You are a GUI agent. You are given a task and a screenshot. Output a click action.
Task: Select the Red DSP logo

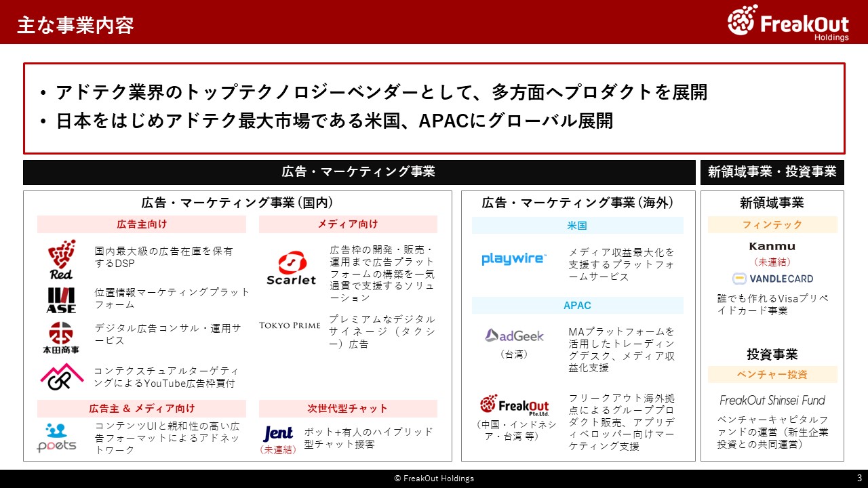pos(61,260)
